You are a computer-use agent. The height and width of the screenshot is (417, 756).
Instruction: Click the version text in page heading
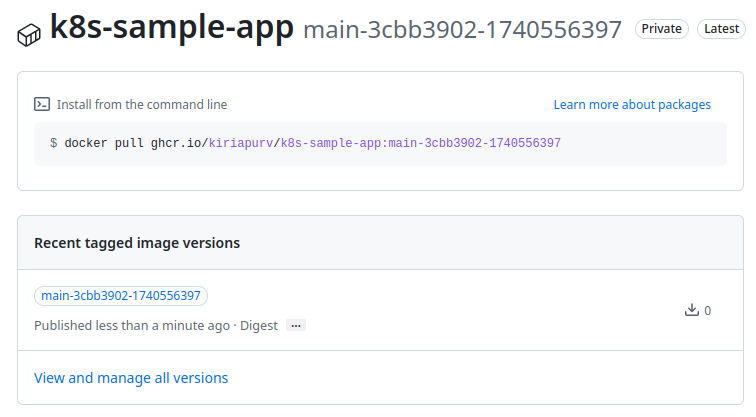[462, 30]
